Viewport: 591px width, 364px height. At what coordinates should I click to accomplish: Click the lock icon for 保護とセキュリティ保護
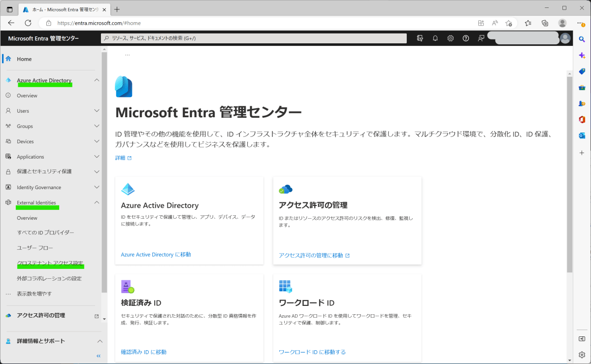click(x=8, y=172)
